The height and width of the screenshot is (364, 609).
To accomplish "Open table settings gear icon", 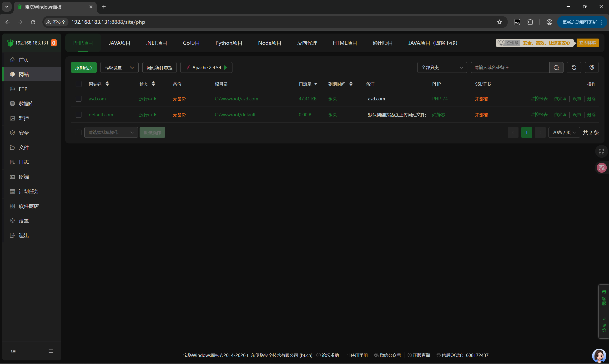I will pyautogui.click(x=592, y=67).
